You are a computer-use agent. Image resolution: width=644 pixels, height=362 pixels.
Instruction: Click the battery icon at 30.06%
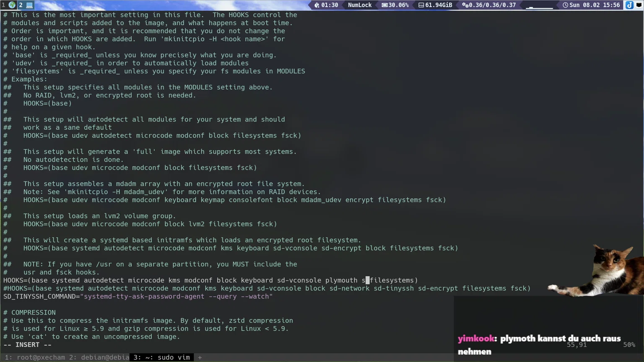click(384, 5)
